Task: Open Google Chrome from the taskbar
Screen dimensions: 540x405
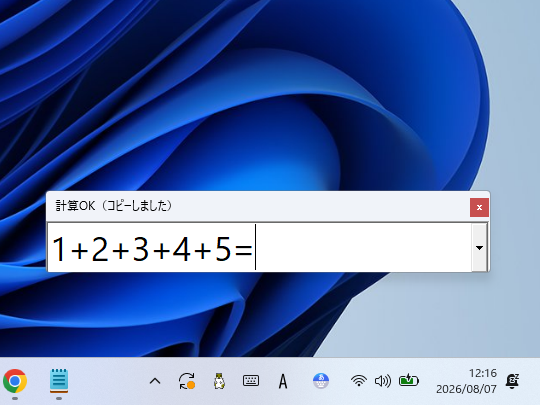Action: [x=15, y=381]
